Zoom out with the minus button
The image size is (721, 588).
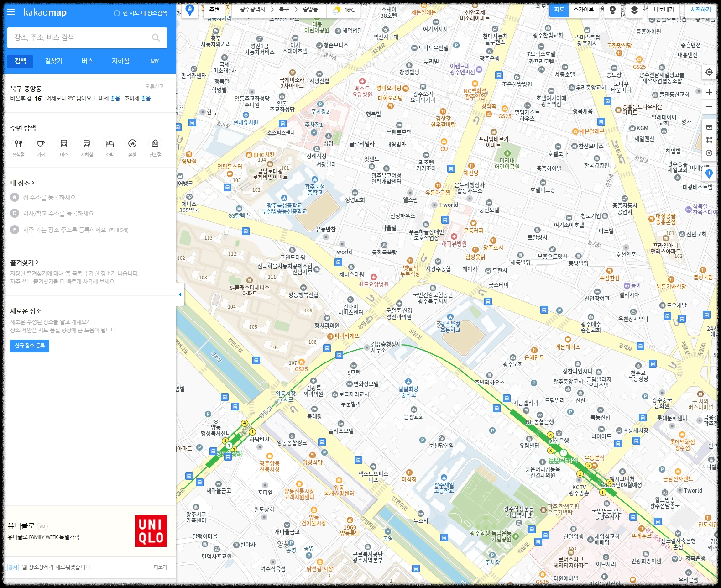pyautogui.click(x=709, y=107)
